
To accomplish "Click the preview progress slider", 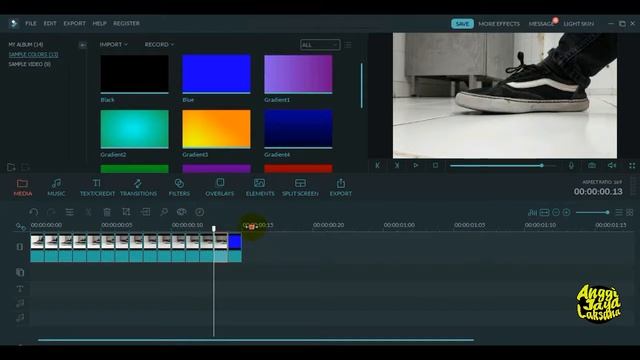I will [x=503, y=165].
